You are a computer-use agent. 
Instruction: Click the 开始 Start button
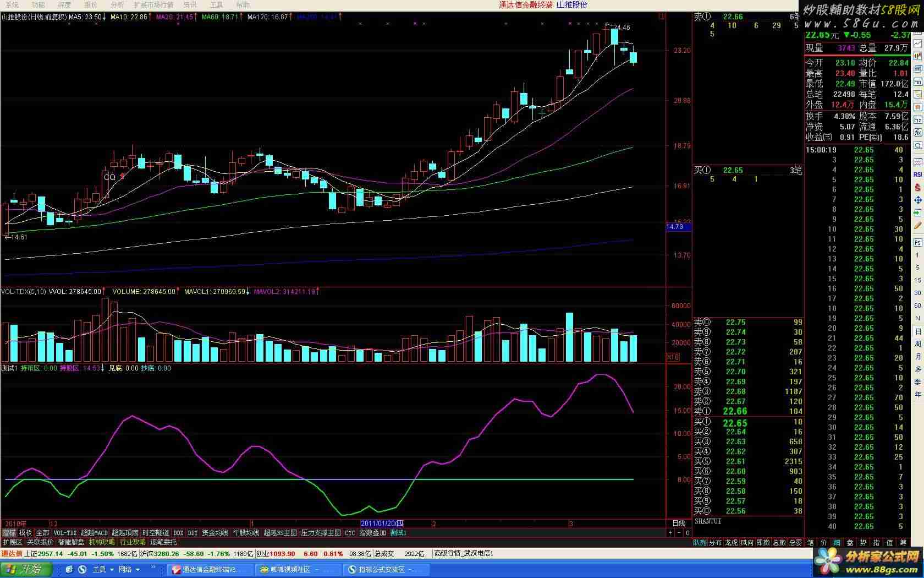[x=25, y=569]
